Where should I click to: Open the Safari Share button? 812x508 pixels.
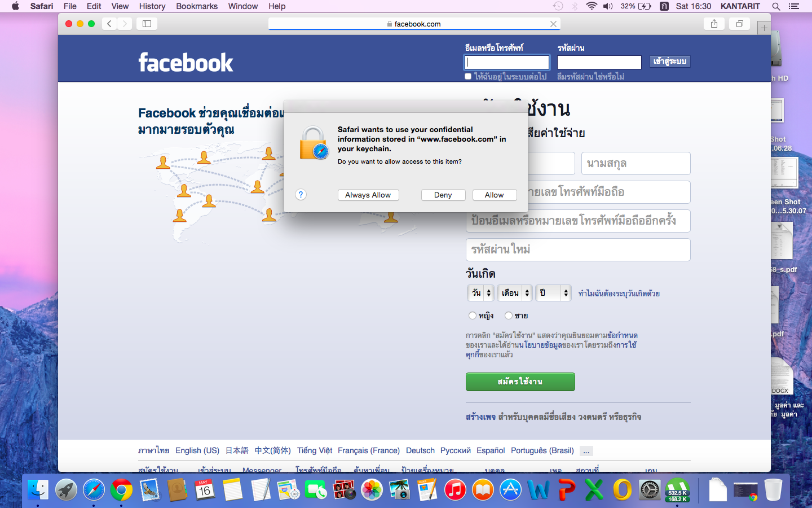point(714,24)
